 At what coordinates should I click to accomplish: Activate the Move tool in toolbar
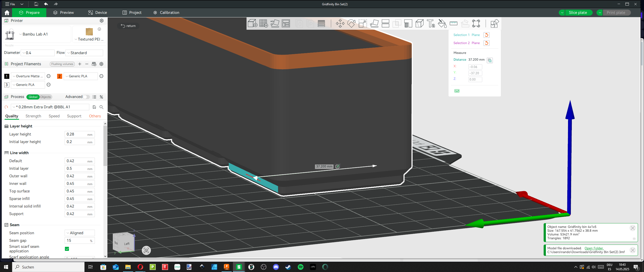(x=340, y=23)
